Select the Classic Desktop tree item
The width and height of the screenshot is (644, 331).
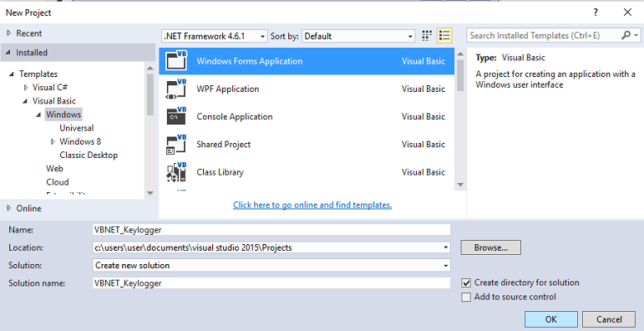pyautogui.click(x=89, y=155)
